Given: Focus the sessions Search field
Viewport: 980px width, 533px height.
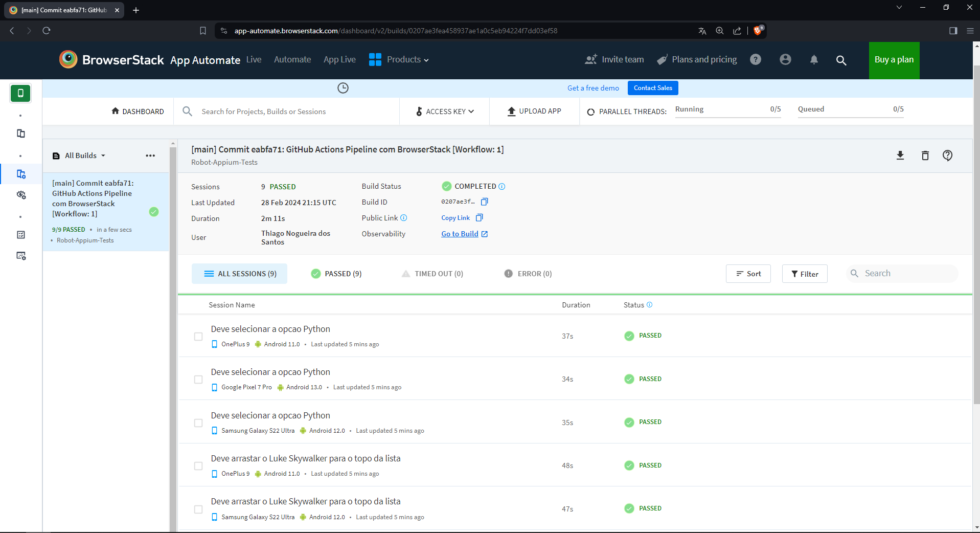Looking at the screenshot, I should (902, 274).
